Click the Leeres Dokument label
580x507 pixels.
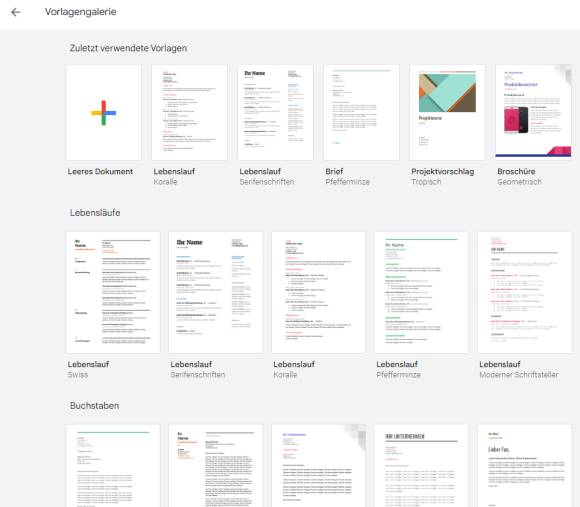(x=100, y=172)
